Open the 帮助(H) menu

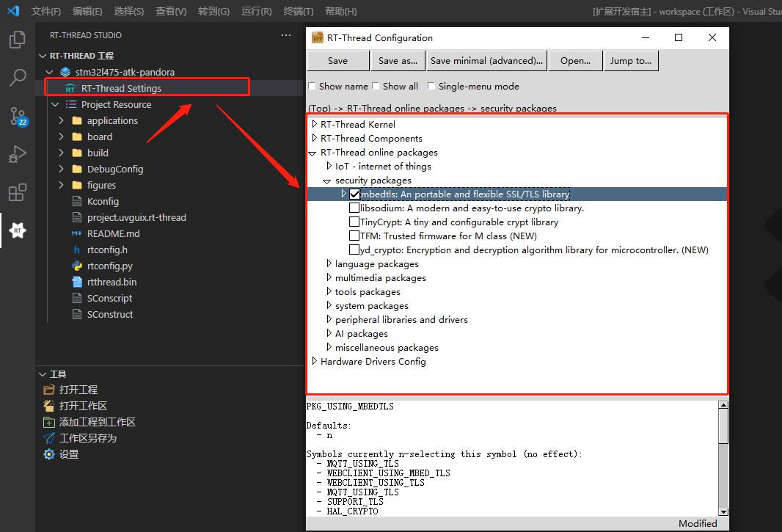(341, 11)
